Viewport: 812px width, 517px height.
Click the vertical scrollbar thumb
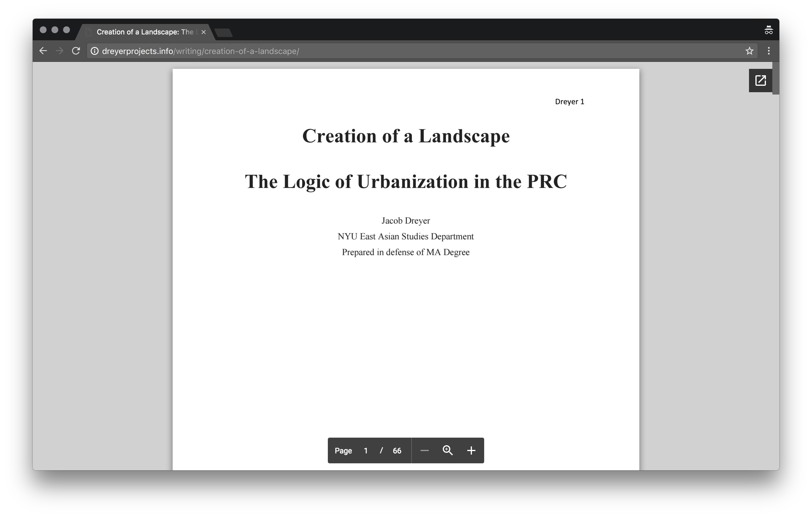pyautogui.click(x=776, y=78)
